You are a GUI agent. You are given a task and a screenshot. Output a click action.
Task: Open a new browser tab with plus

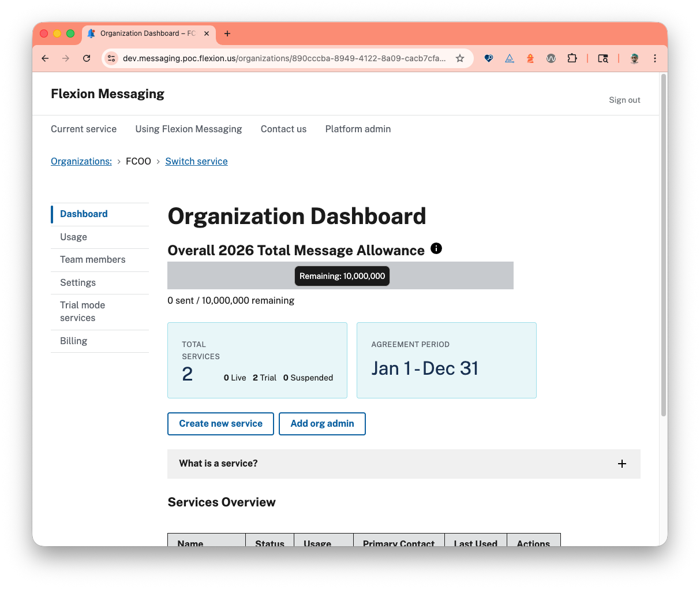227,33
